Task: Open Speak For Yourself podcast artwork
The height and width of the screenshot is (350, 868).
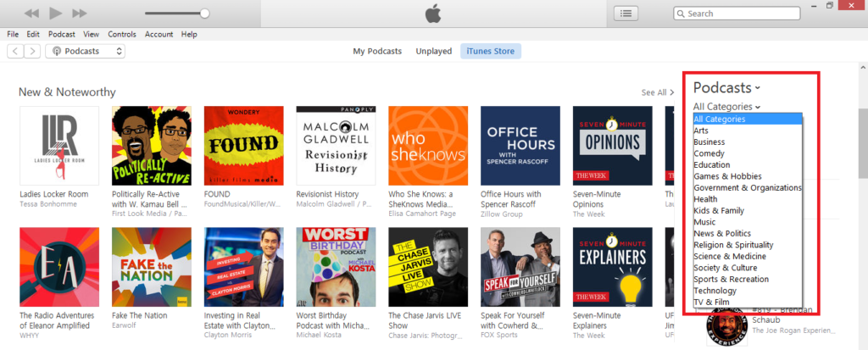Action: coord(520,267)
